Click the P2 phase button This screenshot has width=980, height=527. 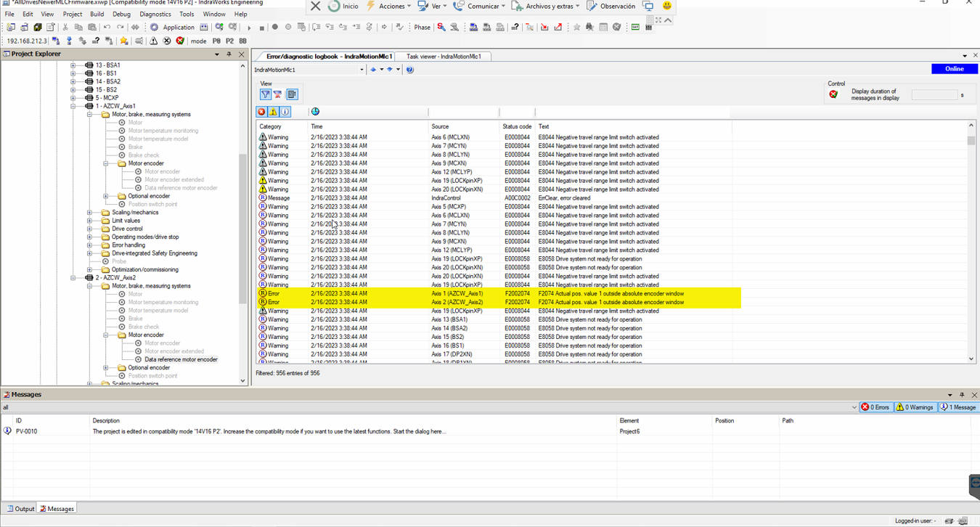tap(229, 41)
